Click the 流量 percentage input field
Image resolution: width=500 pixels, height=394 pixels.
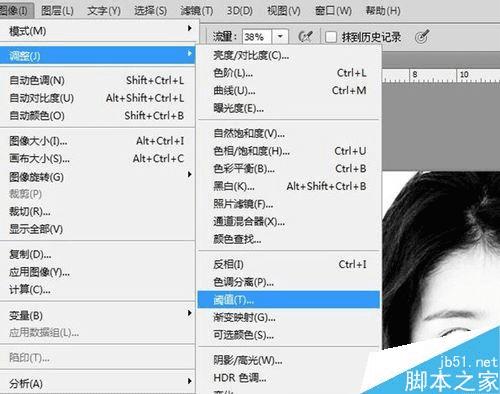tap(257, 37)
